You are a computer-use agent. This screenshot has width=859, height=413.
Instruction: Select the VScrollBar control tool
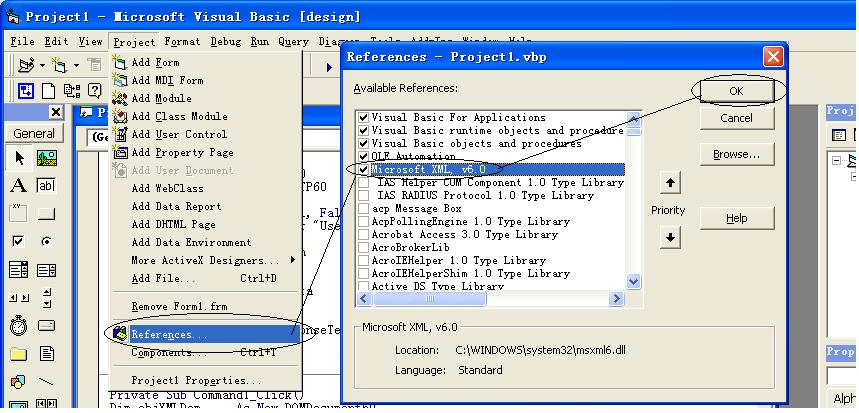click(x=47, y=298)
